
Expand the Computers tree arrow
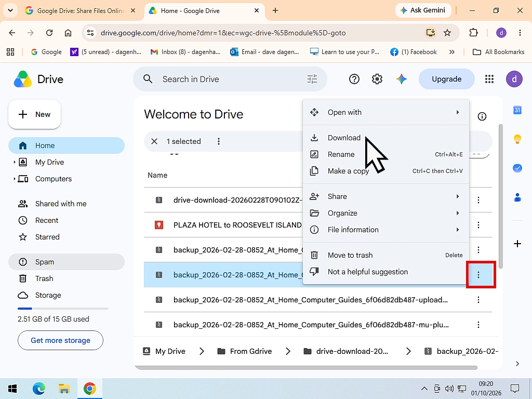tap(14, 179)
